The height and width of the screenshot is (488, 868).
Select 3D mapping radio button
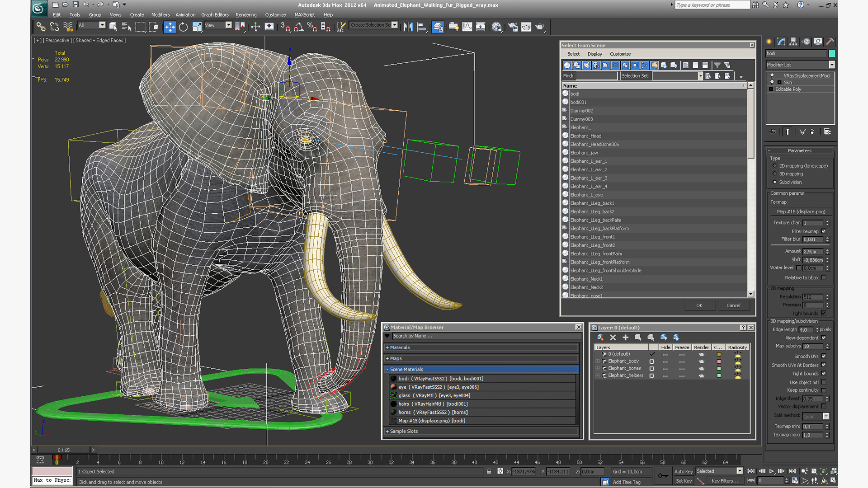[x=774, y=174]
